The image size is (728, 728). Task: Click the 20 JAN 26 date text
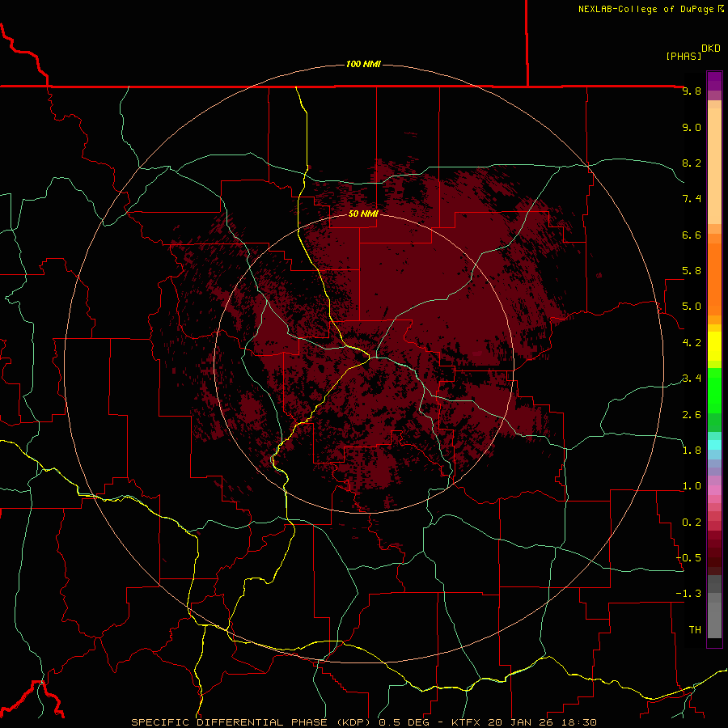[x=522, y=722]
